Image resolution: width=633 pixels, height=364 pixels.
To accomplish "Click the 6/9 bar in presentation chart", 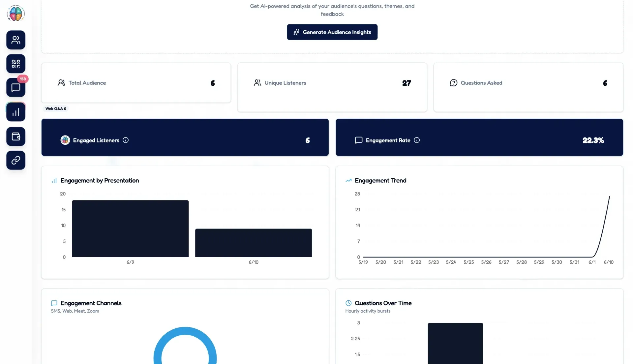I will coord(130,228).
